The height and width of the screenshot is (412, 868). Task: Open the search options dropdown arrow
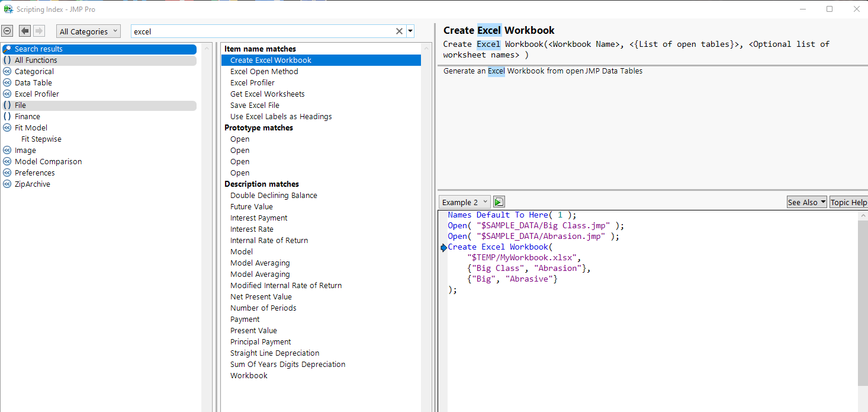(x=410, y=31)
